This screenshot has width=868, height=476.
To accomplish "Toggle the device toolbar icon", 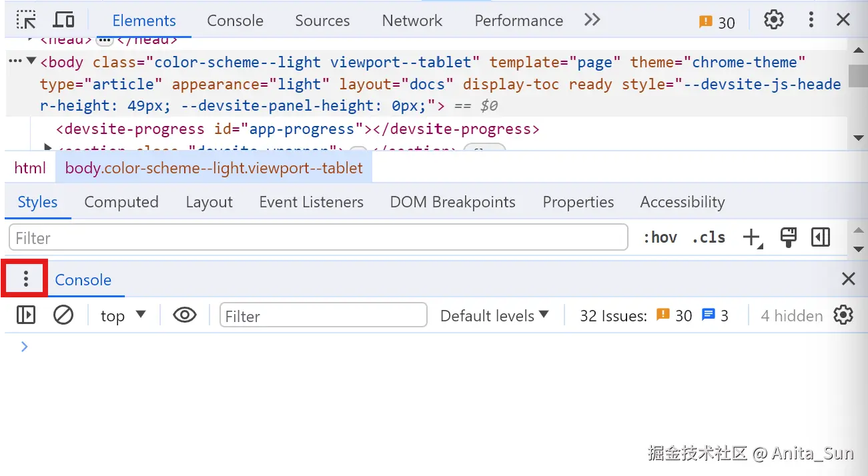I will tap(63, 20).
